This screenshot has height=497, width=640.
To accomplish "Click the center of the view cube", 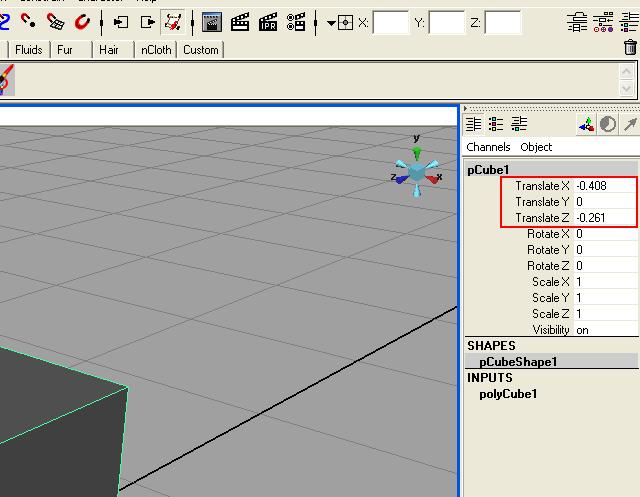I will tap(417, 172).
